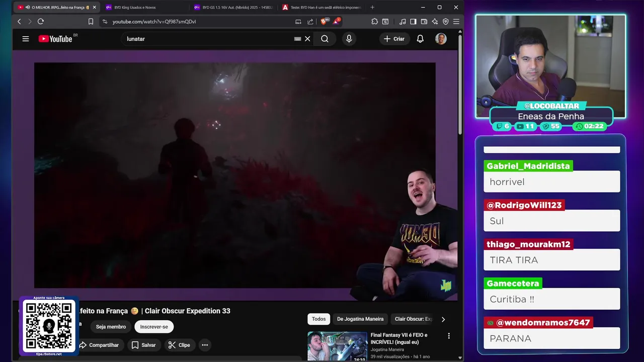The width and height of the screenshot is (644, 362).
Task: Open the browser main hamburger menu
Action: click(456, 22)
